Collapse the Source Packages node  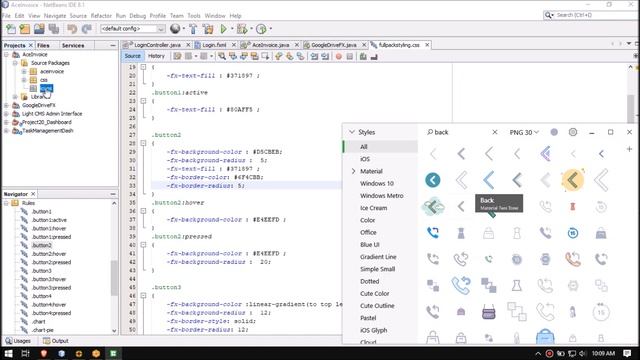pos(15,63)
